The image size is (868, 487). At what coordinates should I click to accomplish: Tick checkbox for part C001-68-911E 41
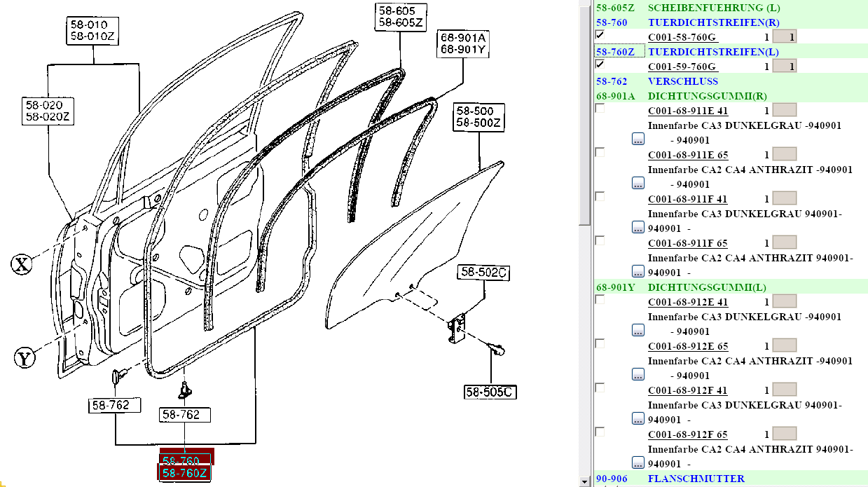600,109
